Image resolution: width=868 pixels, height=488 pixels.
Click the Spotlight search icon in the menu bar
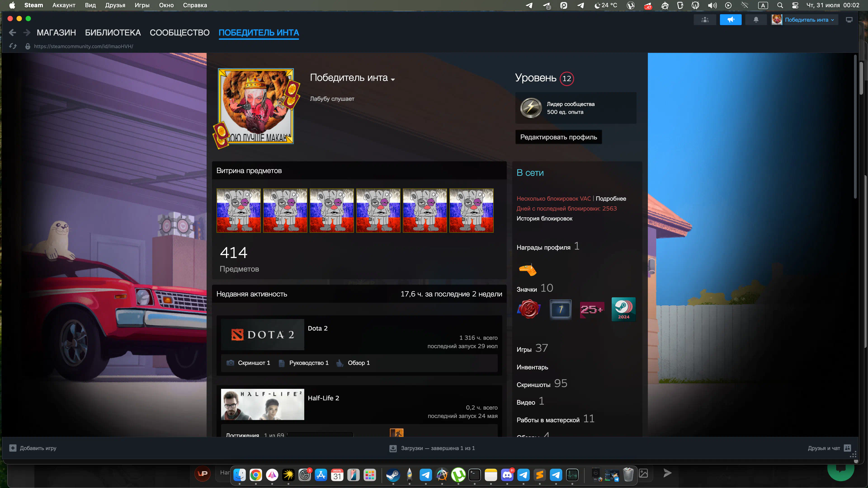[x=780, y=5]
